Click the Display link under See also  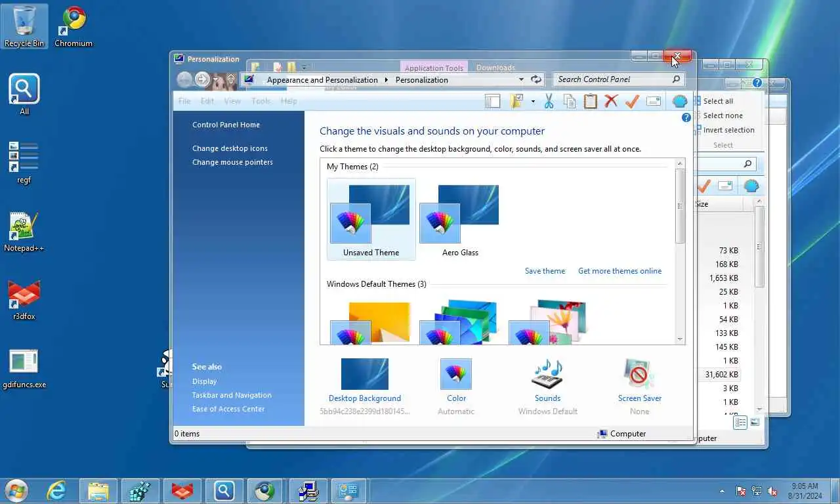pyautogui.click(x=204, y=381)
